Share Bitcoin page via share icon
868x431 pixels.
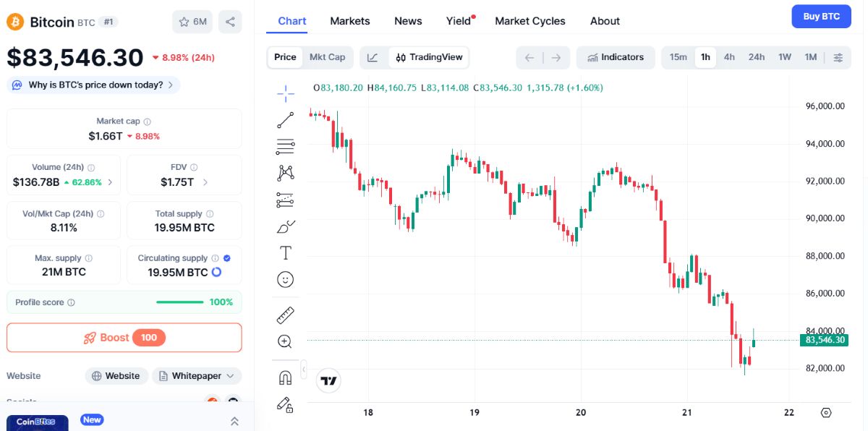(x=230, y=22)
